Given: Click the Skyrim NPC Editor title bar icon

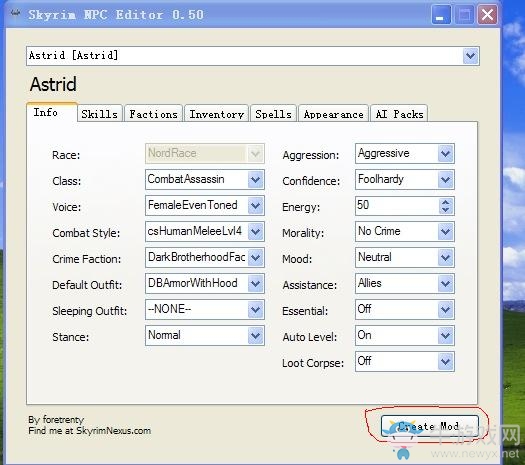Looking at the screenshot, I should coord(15,13).
